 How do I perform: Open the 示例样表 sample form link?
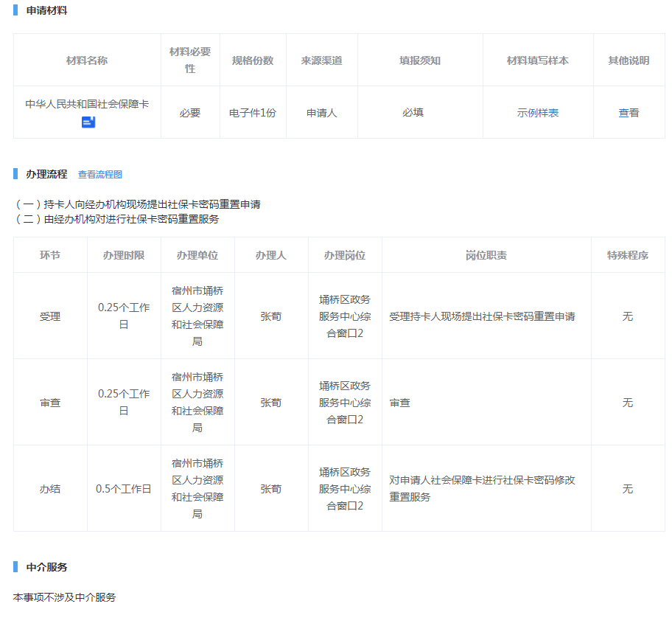[537, 113]
